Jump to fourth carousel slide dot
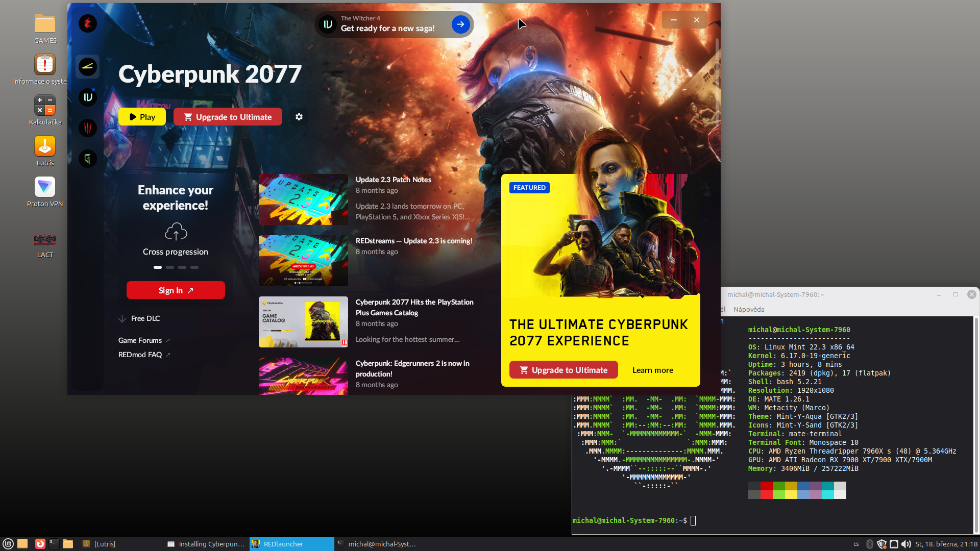980x551 pixels. 194,267
